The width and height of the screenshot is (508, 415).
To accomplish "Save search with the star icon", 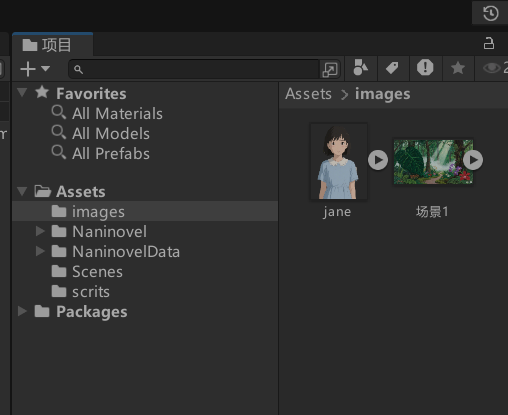I will [x=458, y=68].
